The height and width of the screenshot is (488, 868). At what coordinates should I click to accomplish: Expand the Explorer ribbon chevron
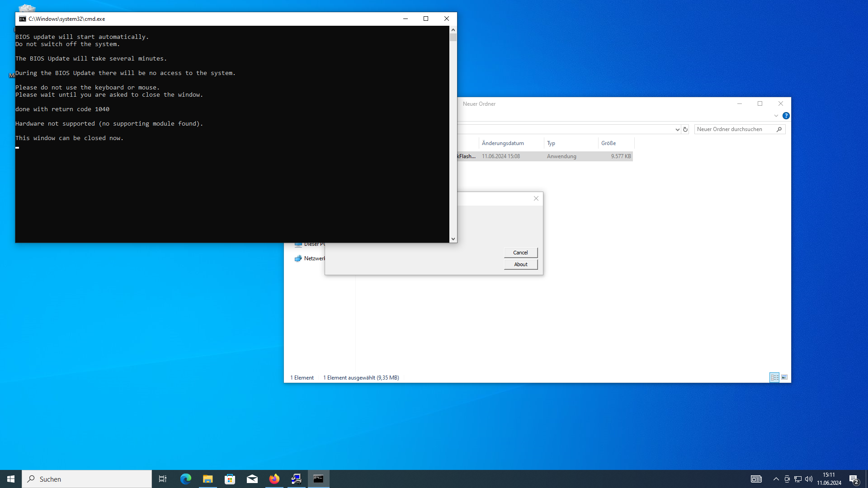(776, 116)
